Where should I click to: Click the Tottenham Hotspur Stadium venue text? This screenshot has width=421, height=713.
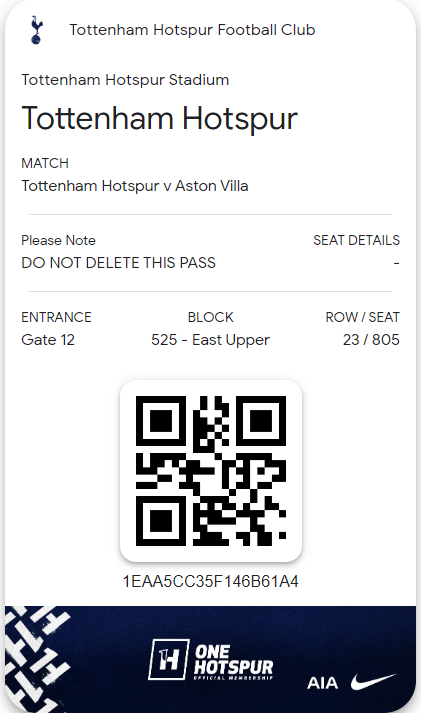click(125, 80)
